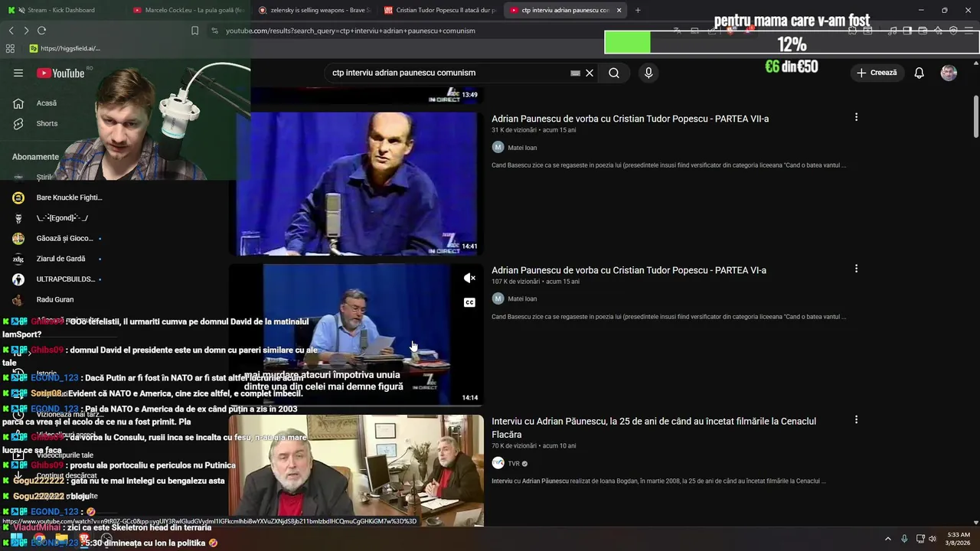
Task: Open the account avatar menu
Action: click(949, 73)
